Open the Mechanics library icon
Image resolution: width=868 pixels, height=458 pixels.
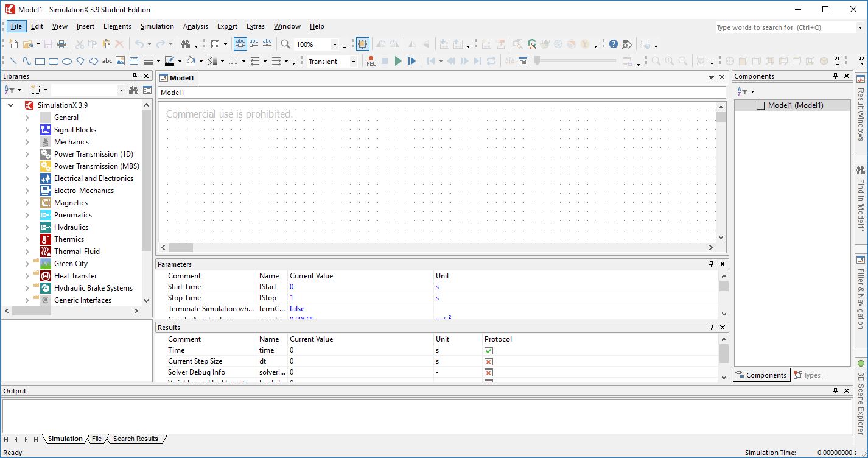coord(46,141)
